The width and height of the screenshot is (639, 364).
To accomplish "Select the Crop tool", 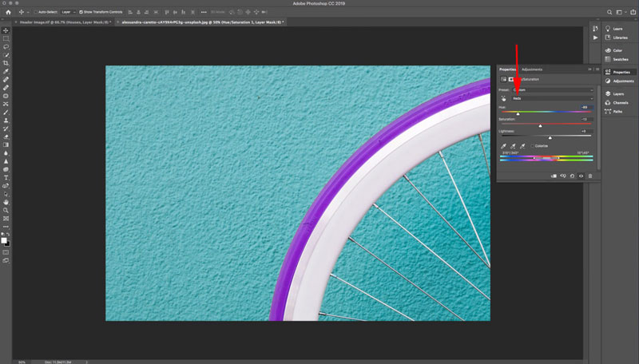I will pyautogui.click(x=6, y=63).
